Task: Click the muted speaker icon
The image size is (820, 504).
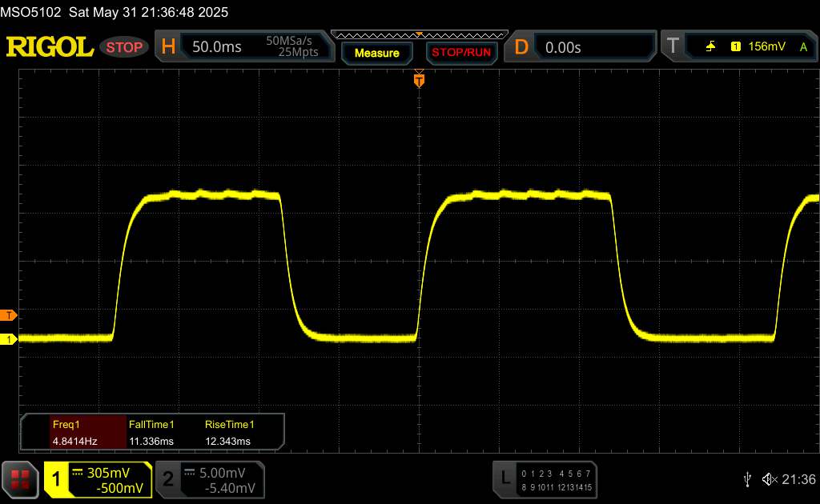Action: 769,479
